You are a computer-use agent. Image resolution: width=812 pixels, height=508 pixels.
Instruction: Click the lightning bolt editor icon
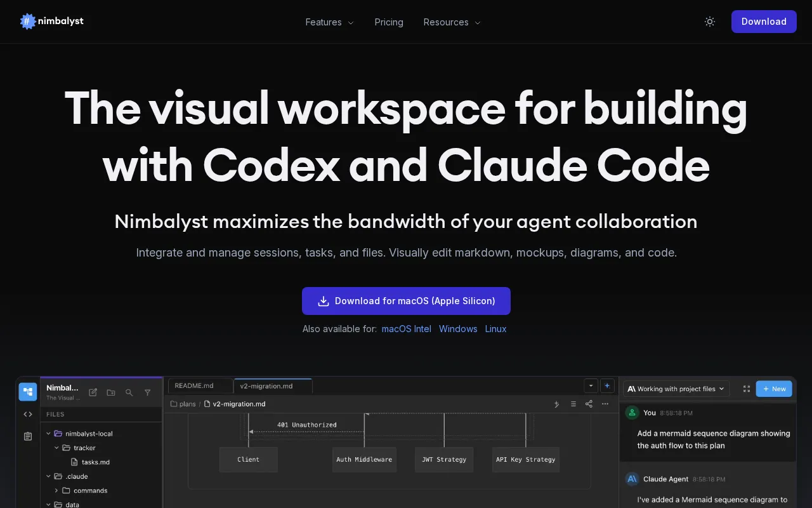(x=557, y=404)
